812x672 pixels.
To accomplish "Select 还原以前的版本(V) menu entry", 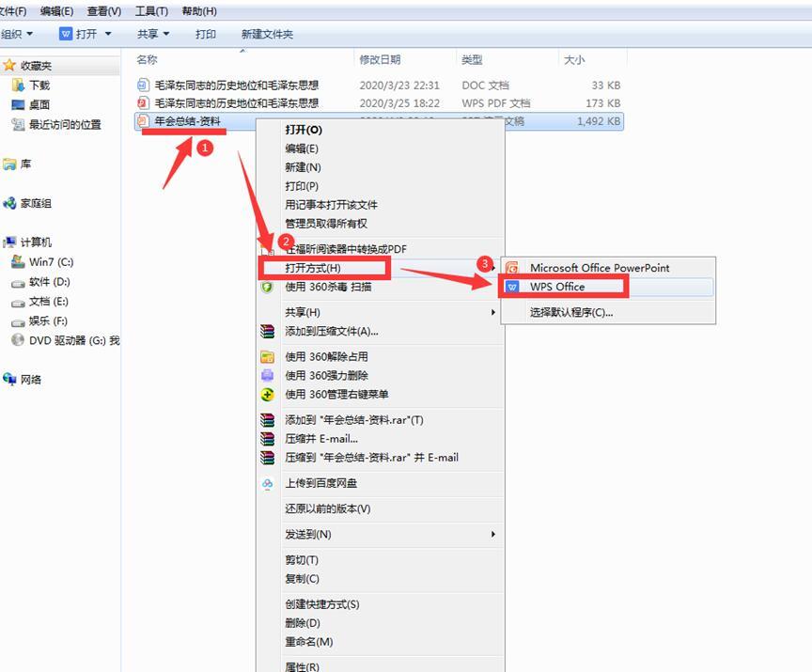I will tap(380, 508).
